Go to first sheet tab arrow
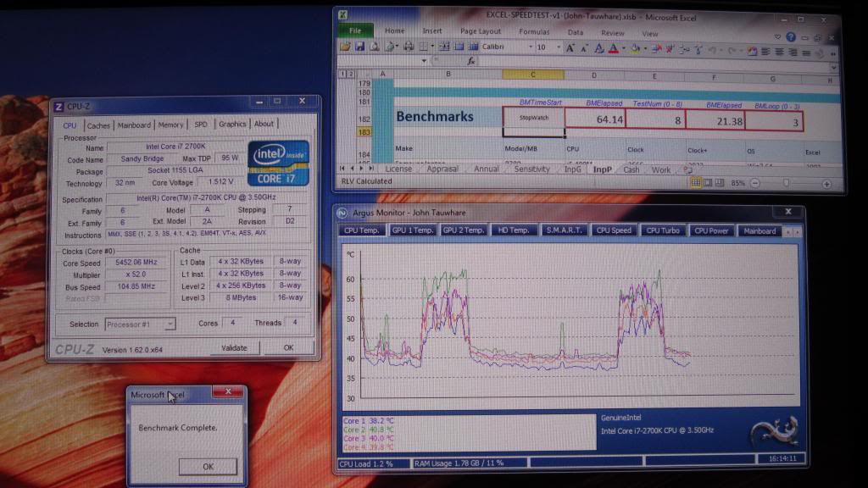This screenshot has height=488, width=868. [342, 169]
